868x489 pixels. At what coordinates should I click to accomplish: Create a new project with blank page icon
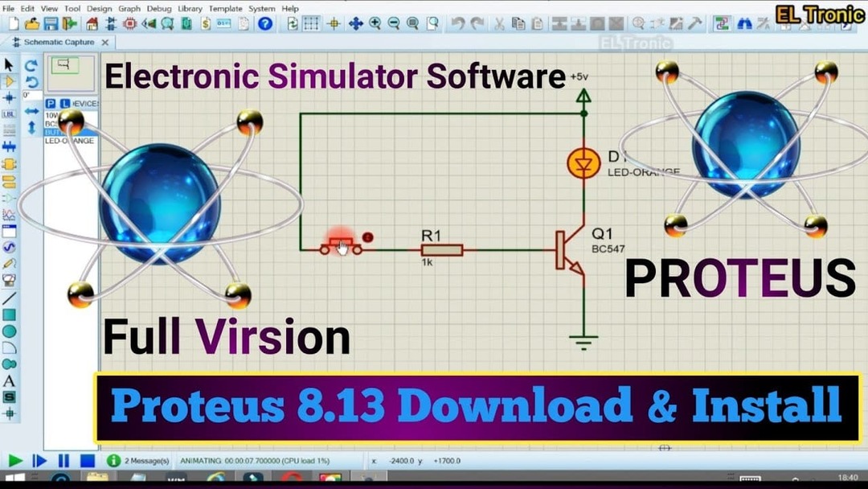click(x=14, y=24)
